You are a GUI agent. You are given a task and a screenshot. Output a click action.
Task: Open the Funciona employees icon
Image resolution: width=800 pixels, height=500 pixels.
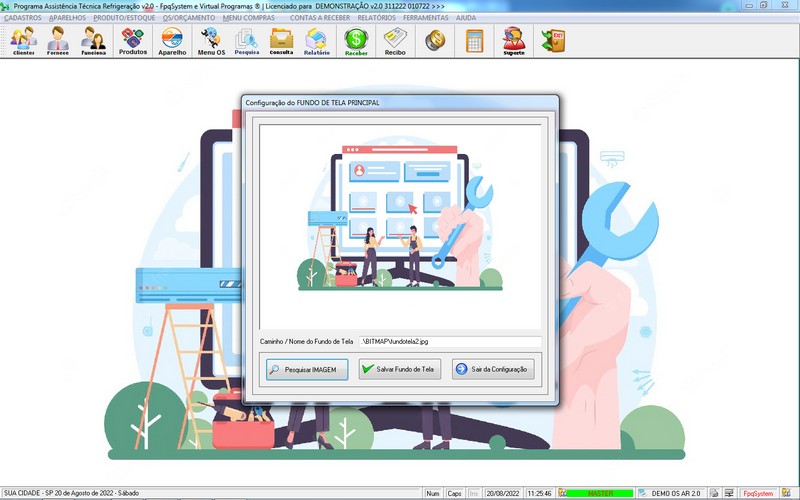[93, 41]
